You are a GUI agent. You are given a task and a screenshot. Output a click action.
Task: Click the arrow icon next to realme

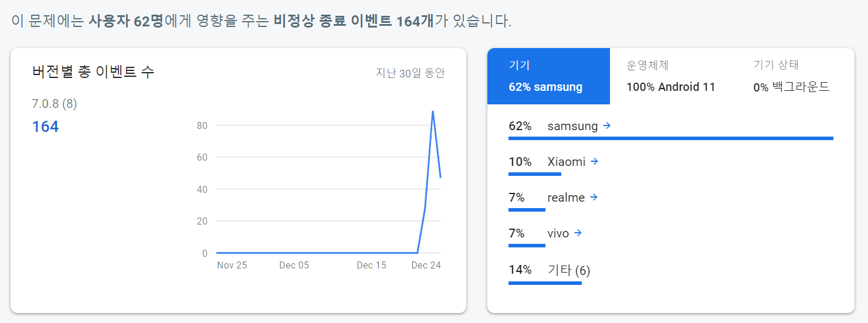point(594,198)
